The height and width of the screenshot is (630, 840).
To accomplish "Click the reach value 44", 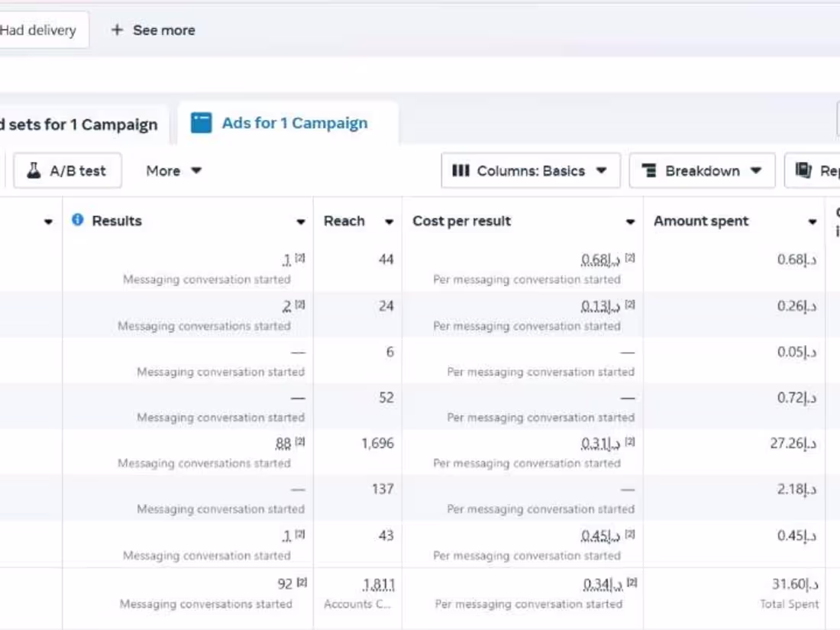I will (386, 260).
